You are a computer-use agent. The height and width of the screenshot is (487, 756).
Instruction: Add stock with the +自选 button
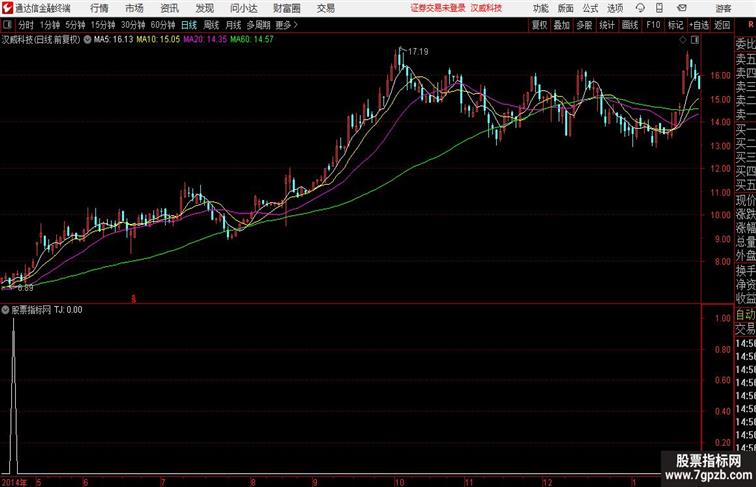(x=699, y=25)
